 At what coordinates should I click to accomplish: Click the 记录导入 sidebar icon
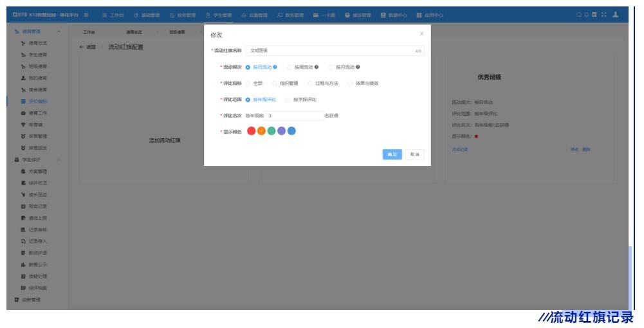click(23, 241)
